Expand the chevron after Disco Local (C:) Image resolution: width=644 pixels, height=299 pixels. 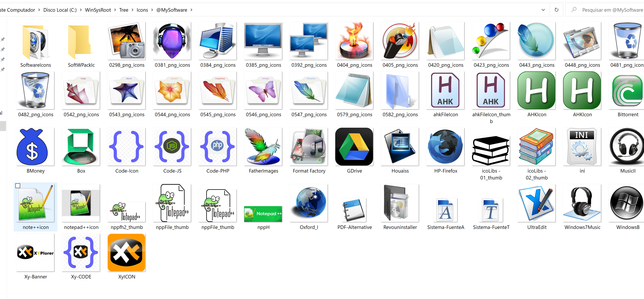click(81, 10)
